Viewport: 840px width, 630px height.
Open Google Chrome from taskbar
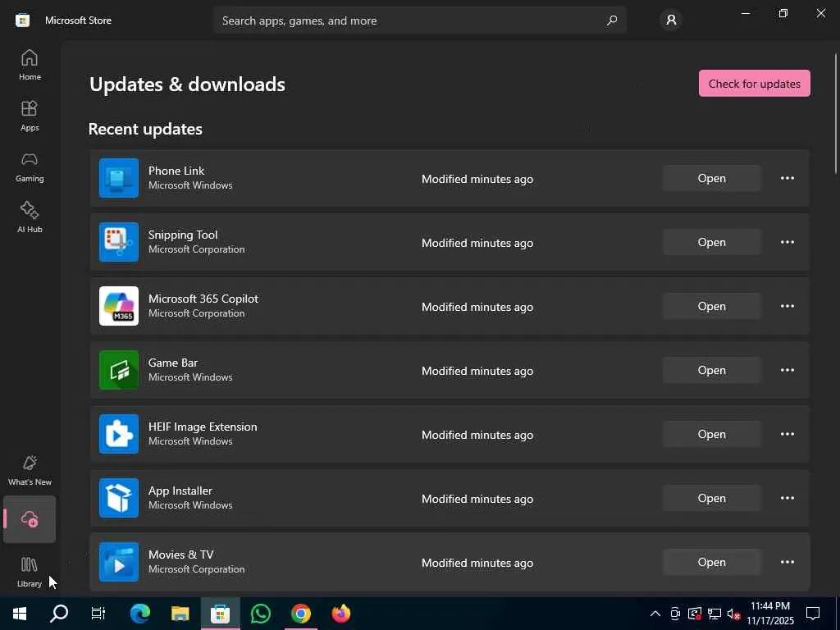[301, 614]
